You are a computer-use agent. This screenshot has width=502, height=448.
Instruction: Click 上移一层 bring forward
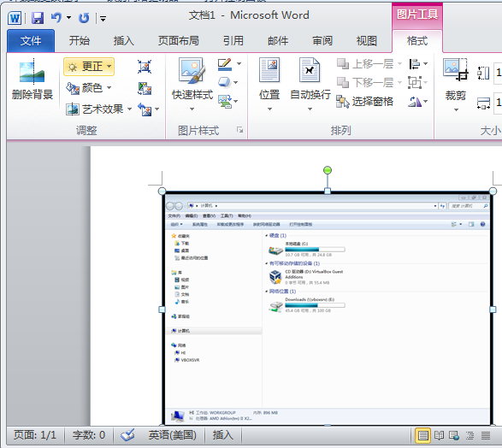[x=369, y=64]
